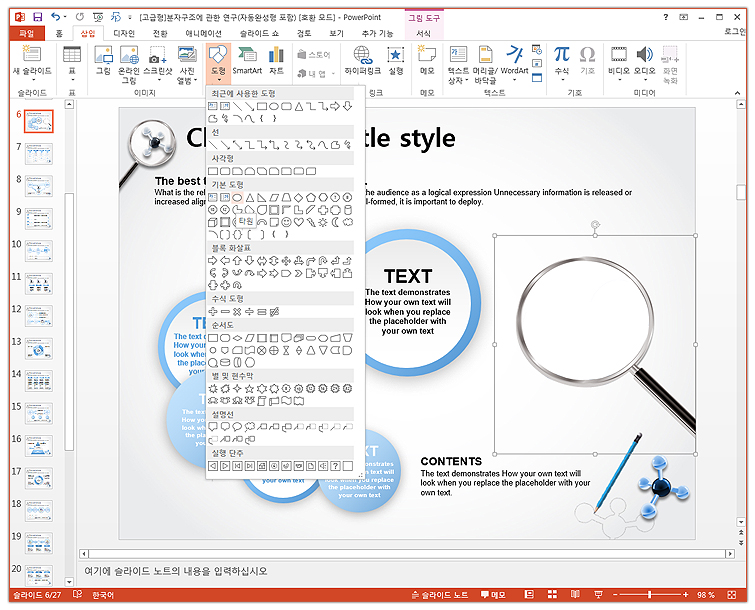Pick the four-way quad arrow shape

point(286,260)
